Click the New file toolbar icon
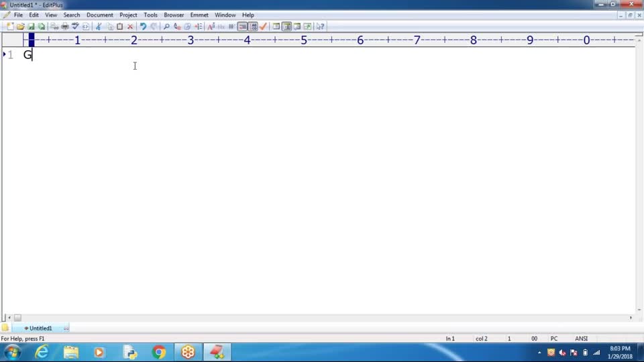This screenshot has height=362, width=644. click(x=10, y=27)
